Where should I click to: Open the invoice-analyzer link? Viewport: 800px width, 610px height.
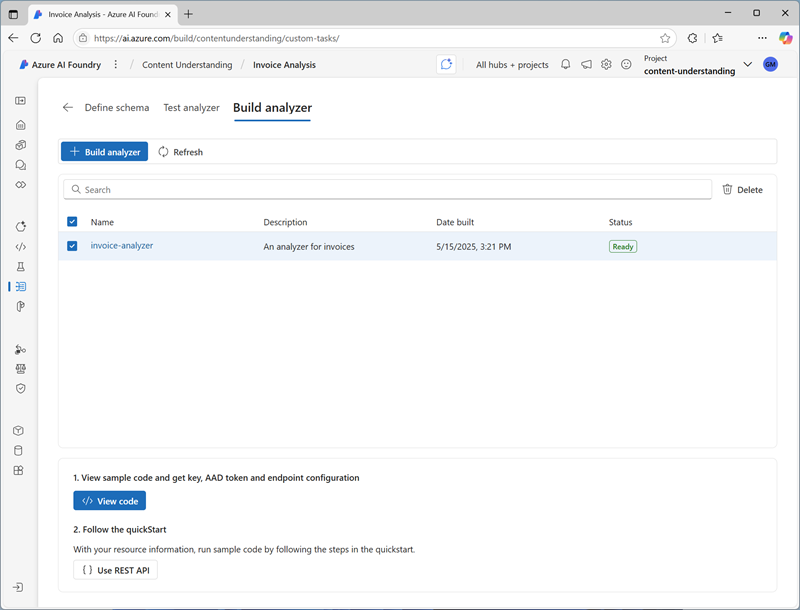[x=122, y=245]
